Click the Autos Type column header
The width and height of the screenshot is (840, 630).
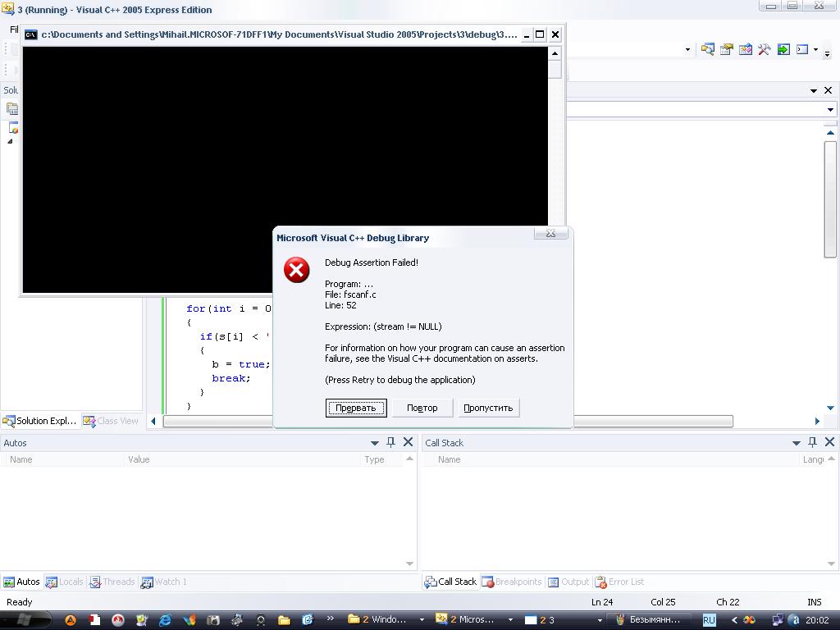click(381, 459)
